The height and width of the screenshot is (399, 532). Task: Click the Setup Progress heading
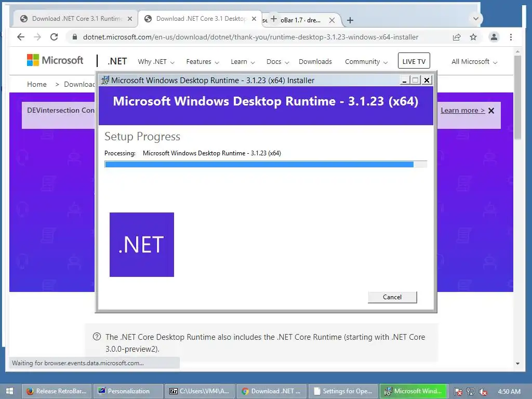pyautogui.click(x=142, y=137)
